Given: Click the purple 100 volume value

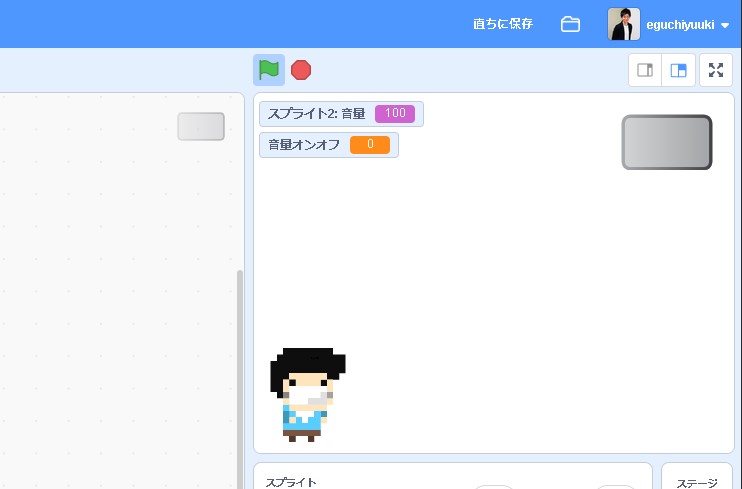Looking at the screenshot, I should coord(394,114).
